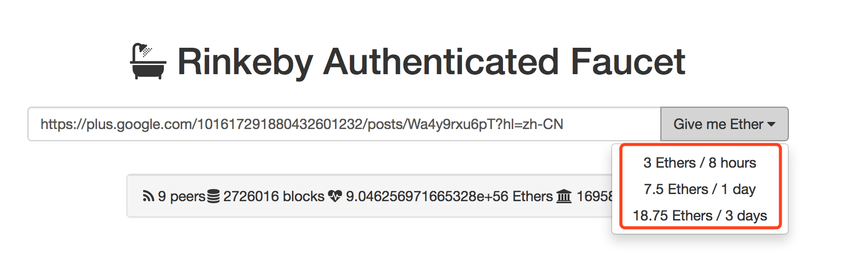This screenshot has height=253, width=868.
Task: Click the 2726016 blocks status text
Action: pyautogui.click(x=274, y=196)
